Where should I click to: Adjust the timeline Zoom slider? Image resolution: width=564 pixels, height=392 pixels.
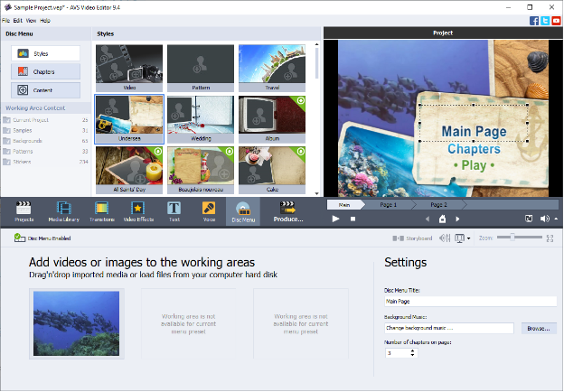(x=512, y=237)
